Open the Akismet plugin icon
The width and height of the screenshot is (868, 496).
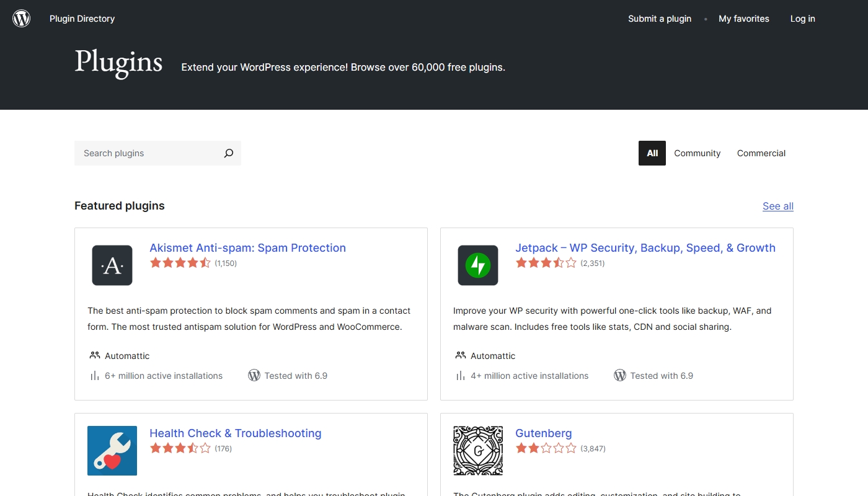pyautogui.click(x=112, y=265)
